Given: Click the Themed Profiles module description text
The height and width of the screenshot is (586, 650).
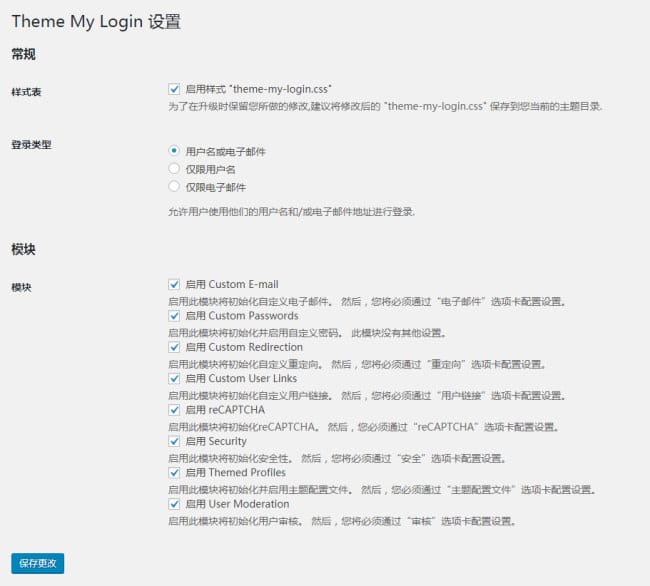Looking at the screenshot, I should [x=382, y=490].
